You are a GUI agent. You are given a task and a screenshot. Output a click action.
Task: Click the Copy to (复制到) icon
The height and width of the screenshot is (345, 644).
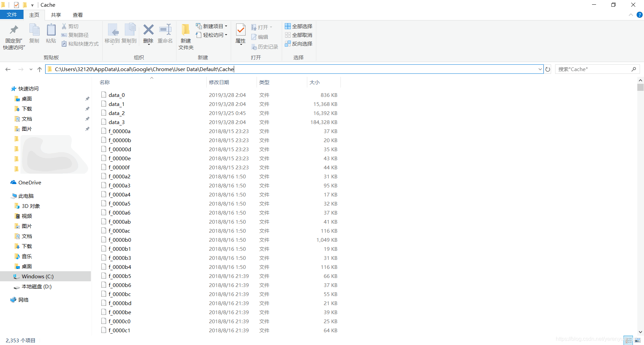click(x=130, y=30)
